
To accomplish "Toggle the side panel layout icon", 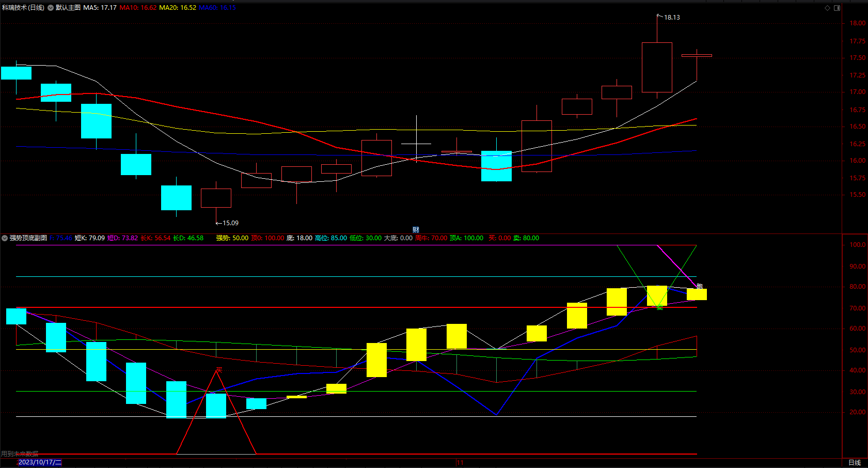I will coord(837,8).
